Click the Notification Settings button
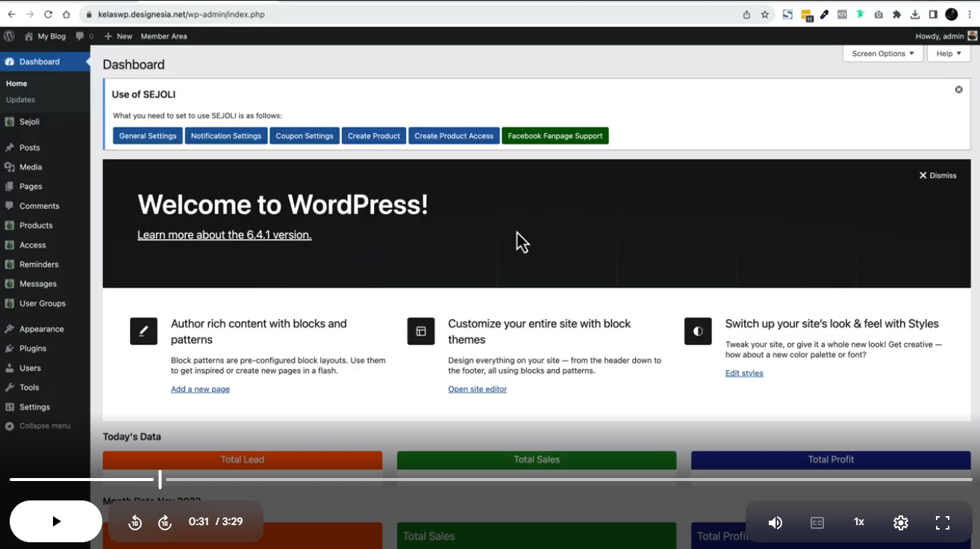The width and height of the screenshot is (980, 549). 226,136
